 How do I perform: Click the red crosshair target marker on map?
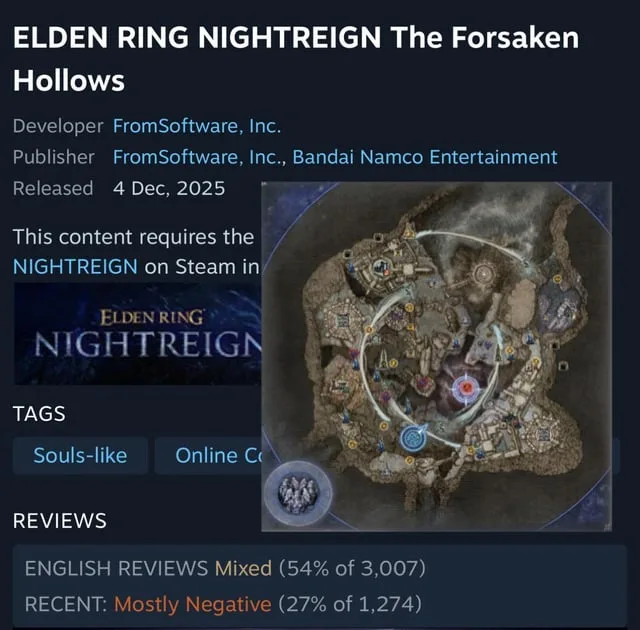[x=467, y=388]
